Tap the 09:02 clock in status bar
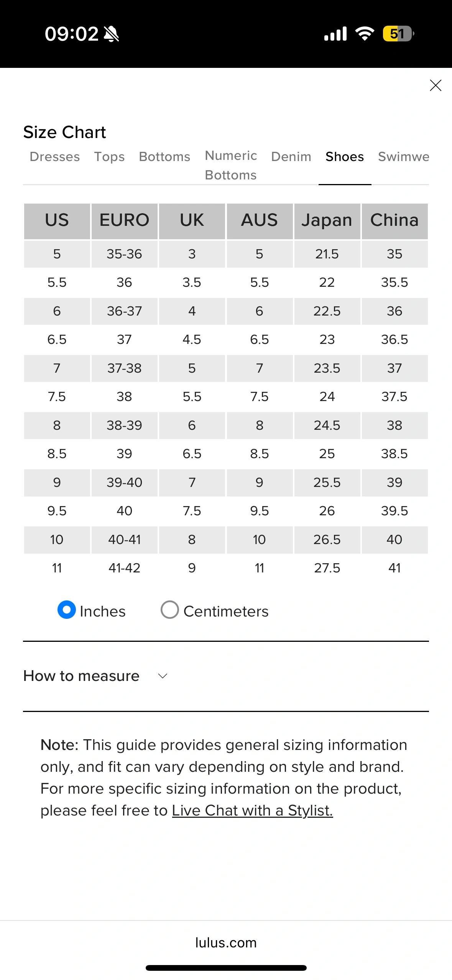452x980 pixels. tap(72, 34)
